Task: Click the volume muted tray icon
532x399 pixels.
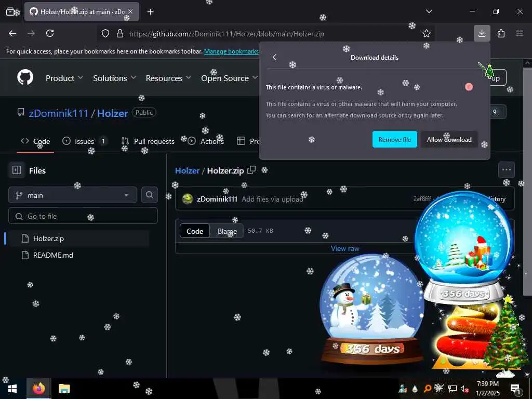Action: click(x=464, y=389)
